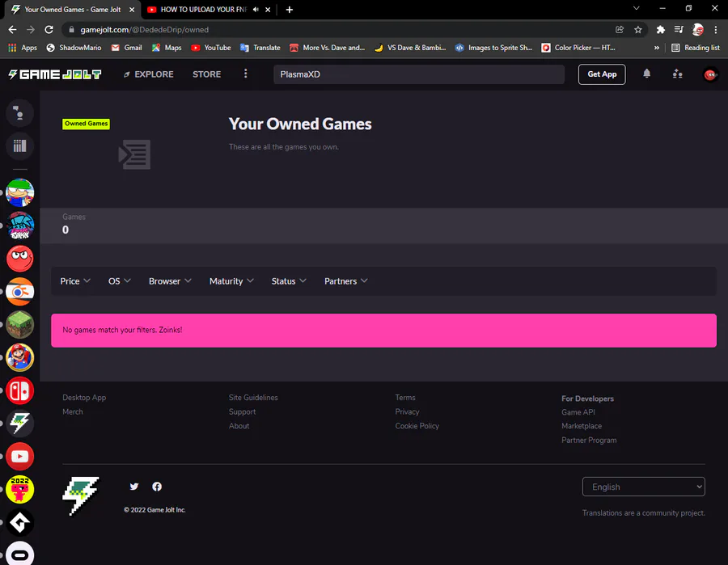Open the three-dot navigation menu
The width and height of the screenshot is (728, 565).
coord(246,74)
